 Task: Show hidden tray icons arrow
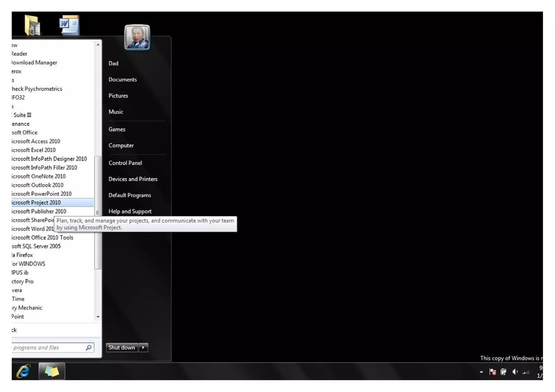pos(481,372)
